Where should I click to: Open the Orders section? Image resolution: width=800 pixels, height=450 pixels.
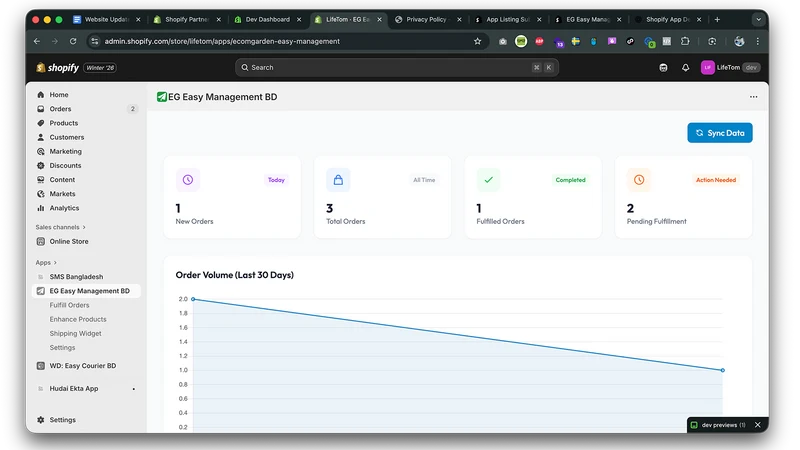(60, 109)
